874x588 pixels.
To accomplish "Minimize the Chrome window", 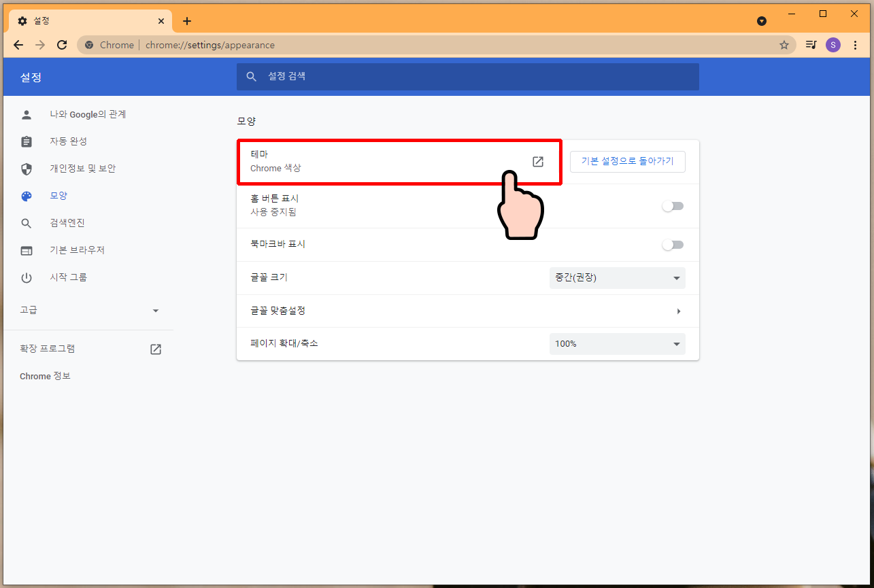I will (x=792, y=14).
